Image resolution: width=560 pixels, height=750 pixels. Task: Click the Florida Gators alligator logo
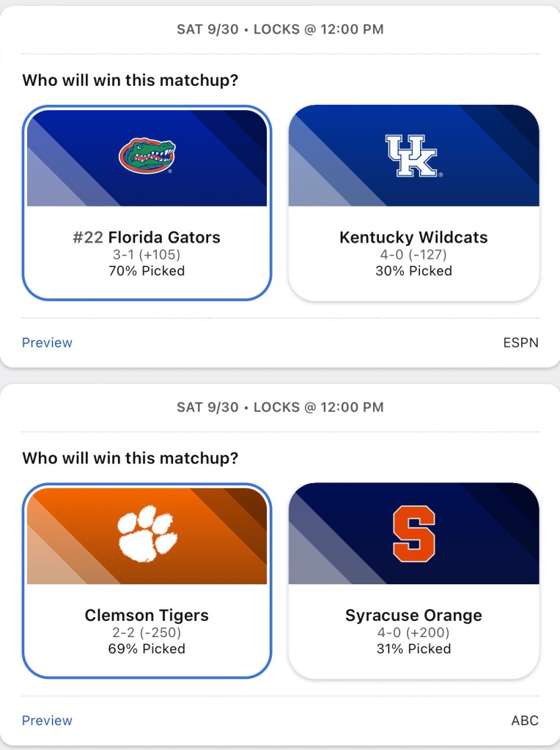click(147, 155)
